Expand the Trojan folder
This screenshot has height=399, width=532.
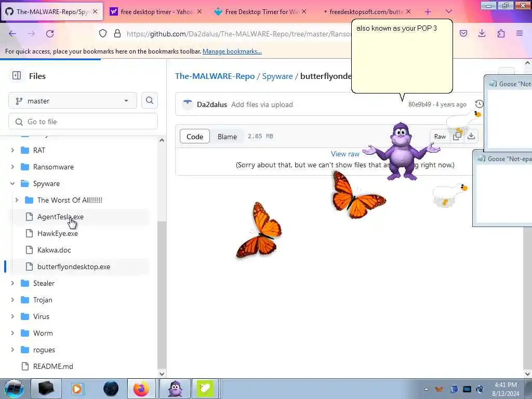(12, 300)
